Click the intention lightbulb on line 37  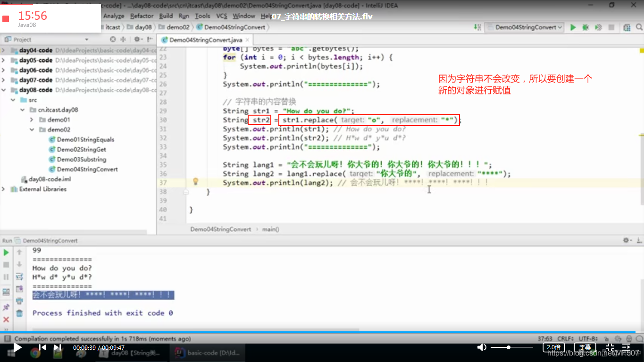point(195,182)
